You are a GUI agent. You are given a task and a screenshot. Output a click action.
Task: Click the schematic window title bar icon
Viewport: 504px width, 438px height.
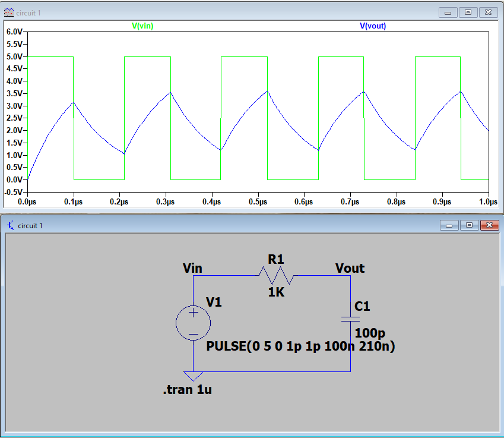10,225
